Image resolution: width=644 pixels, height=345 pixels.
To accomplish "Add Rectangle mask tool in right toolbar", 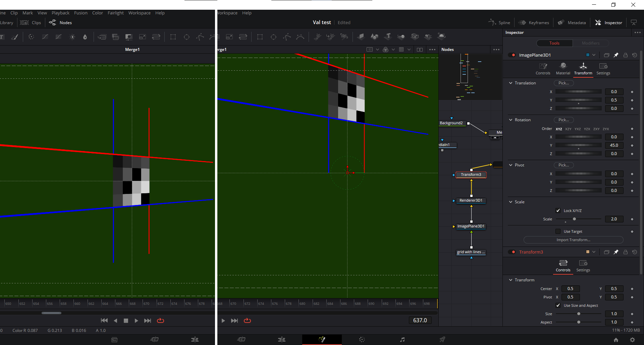I will 260,37.
